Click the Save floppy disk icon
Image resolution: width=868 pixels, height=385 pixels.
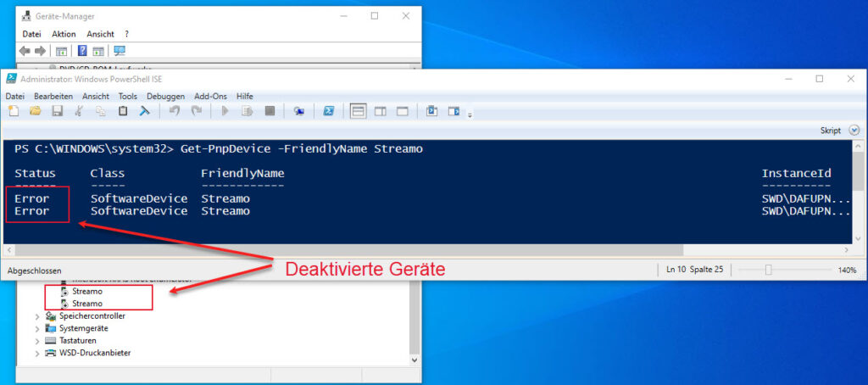(57, 111)
